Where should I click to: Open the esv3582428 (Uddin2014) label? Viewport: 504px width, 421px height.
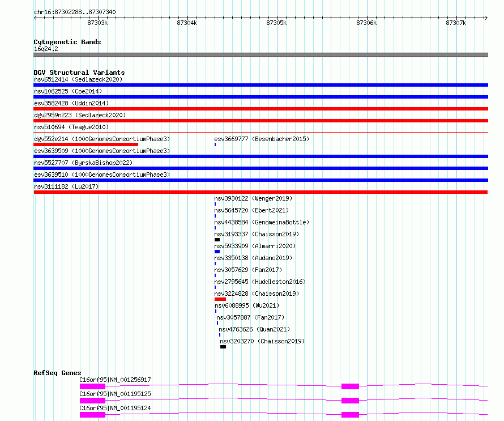71,103
